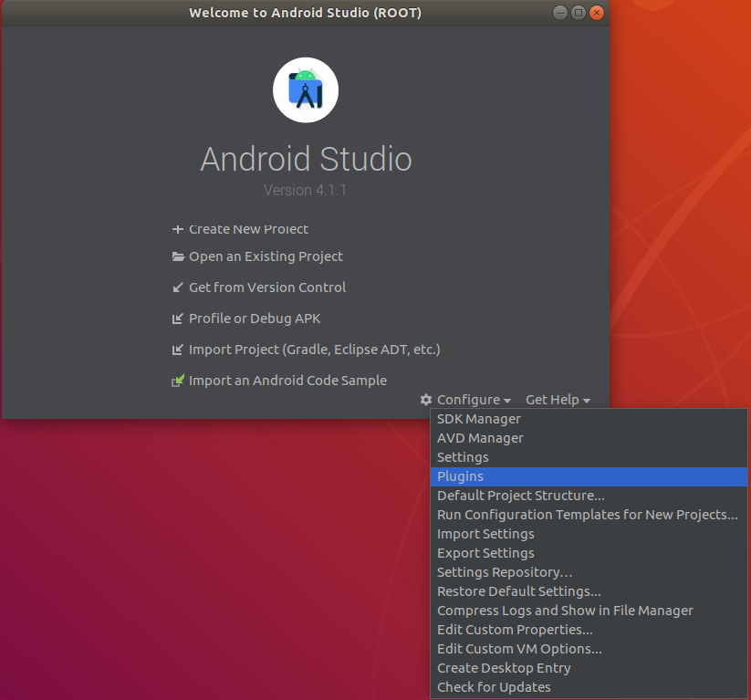Maximize the Welcome to Android Studio window
This screenshot has height=700, width=751.
click(579, 13)
